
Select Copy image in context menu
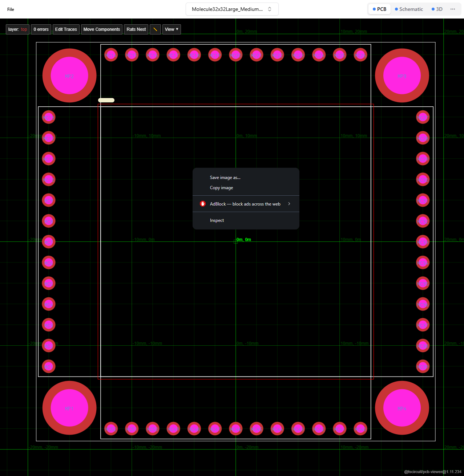point(222,188)
